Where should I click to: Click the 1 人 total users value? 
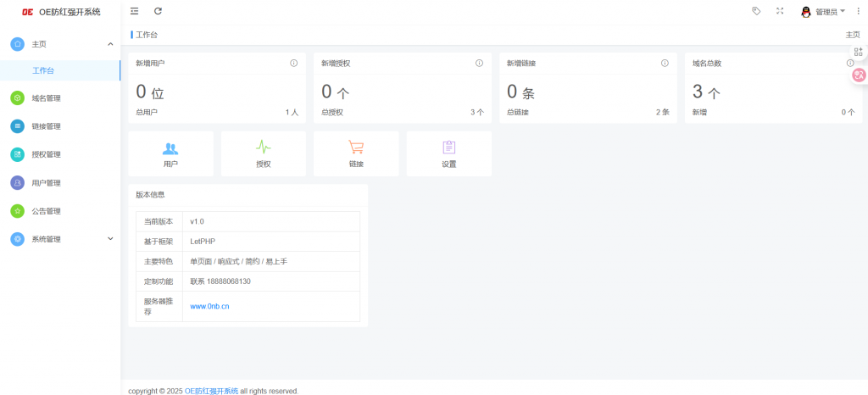point(292,112)
